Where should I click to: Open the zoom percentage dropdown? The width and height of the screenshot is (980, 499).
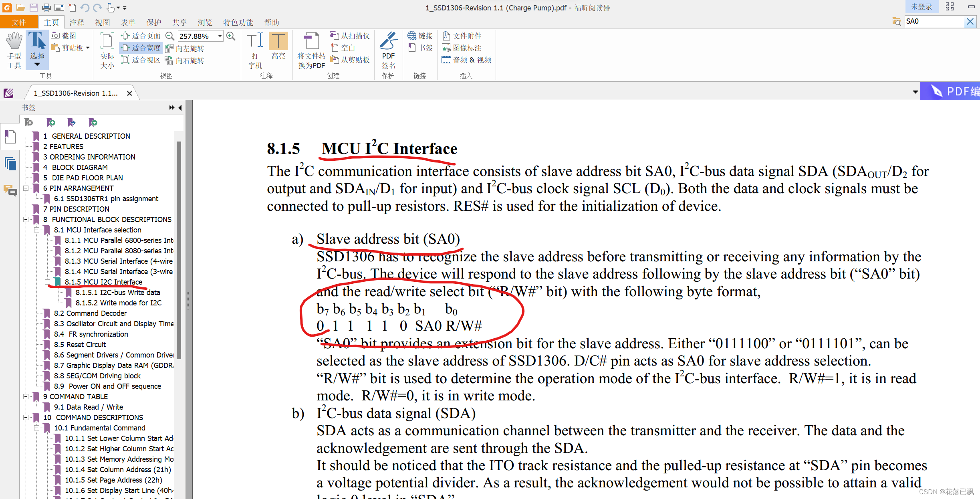(220, 36)
